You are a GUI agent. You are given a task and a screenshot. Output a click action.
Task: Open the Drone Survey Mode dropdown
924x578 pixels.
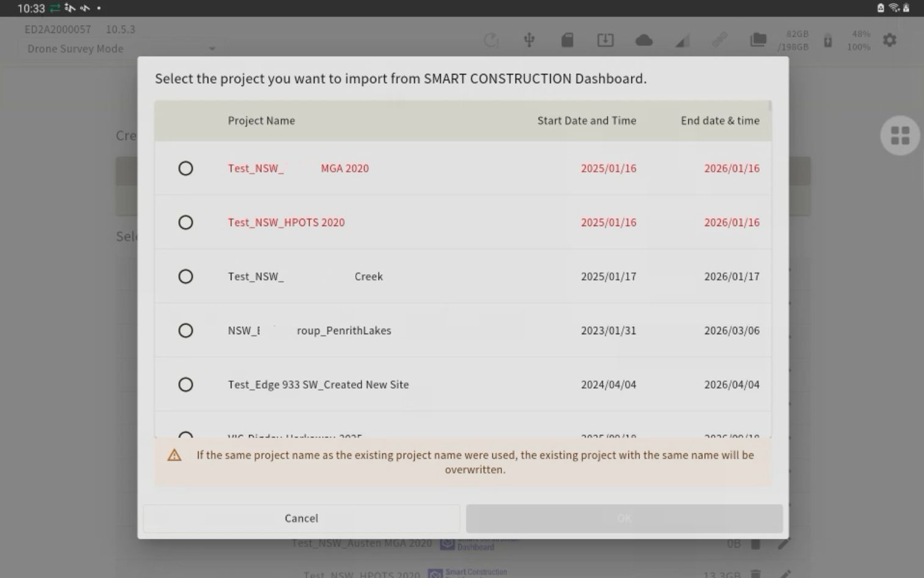click(x=121, y=49)
